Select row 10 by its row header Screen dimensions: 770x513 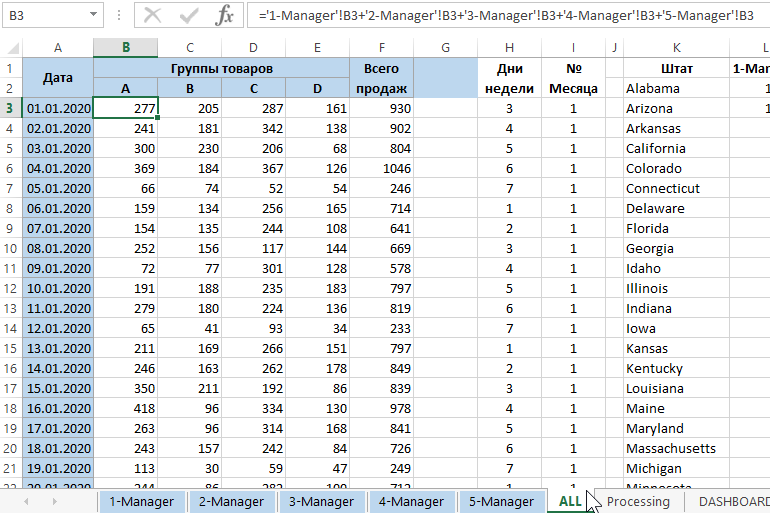tap(11, 248)
